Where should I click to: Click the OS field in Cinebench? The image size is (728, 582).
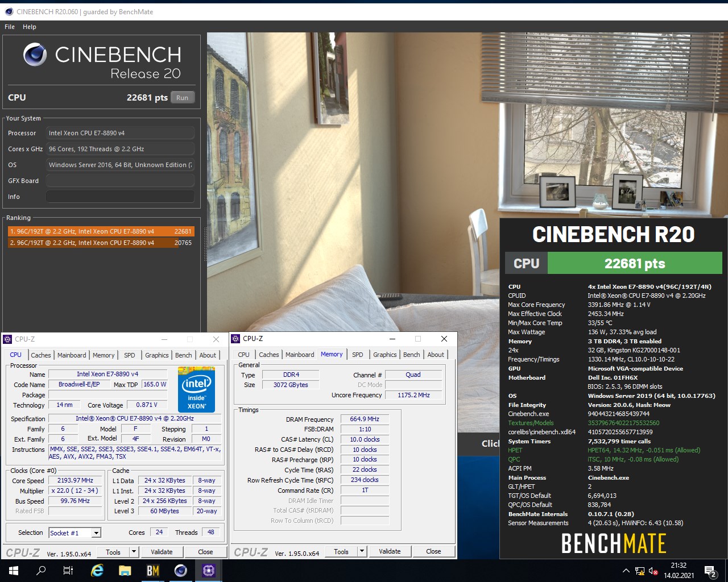[120, 165]
